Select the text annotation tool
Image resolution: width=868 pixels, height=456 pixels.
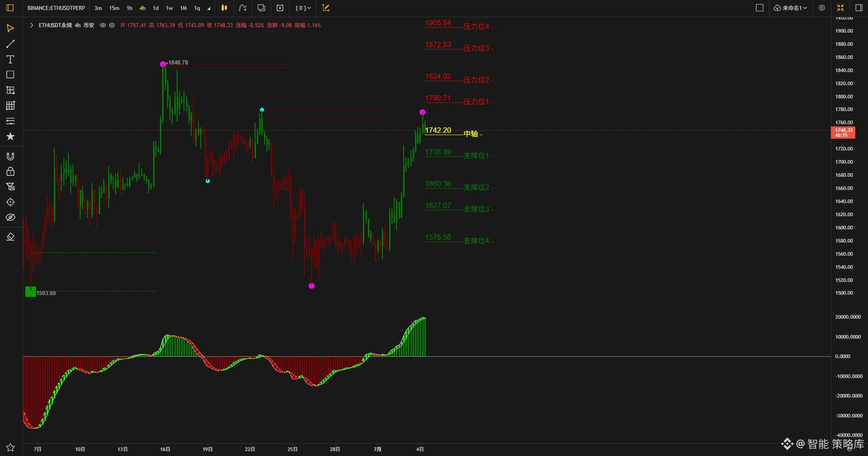click(x=10, y=59)
